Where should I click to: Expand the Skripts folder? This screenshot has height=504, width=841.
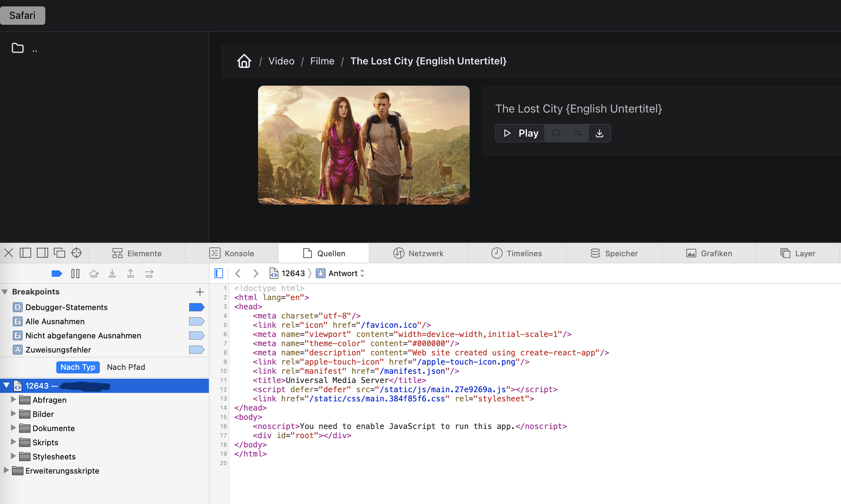[x=13, y=442]
